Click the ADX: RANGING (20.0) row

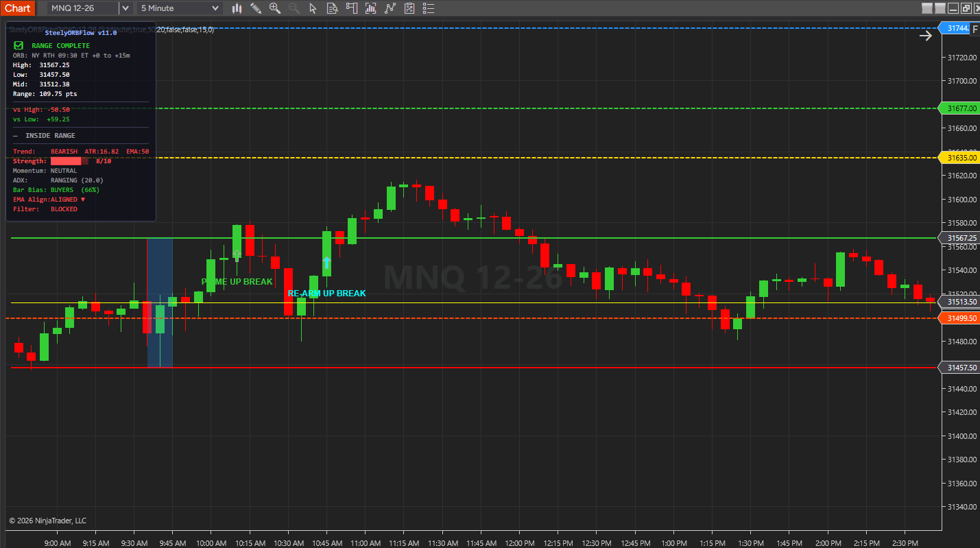(x=58, y=180)
